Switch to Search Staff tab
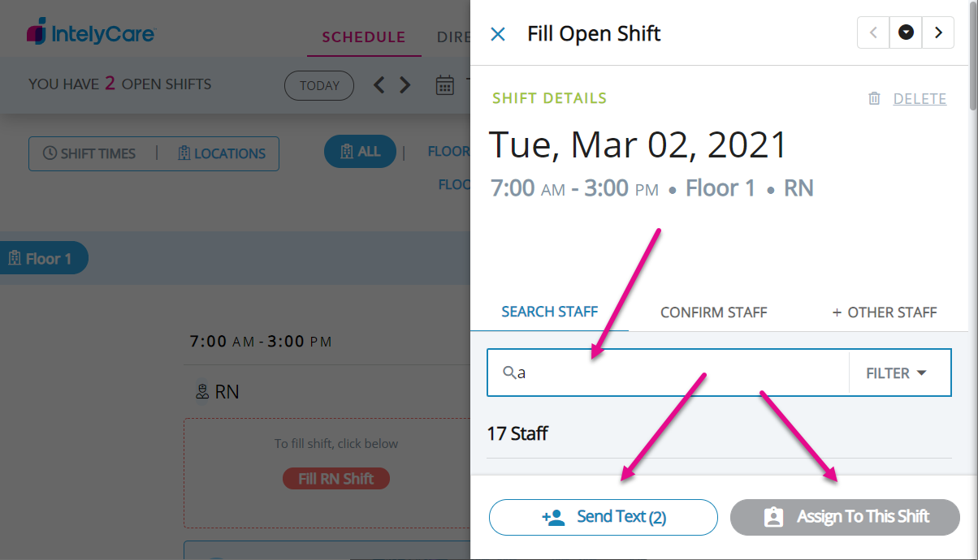This screenshot has width=978, height=560. 550,312
